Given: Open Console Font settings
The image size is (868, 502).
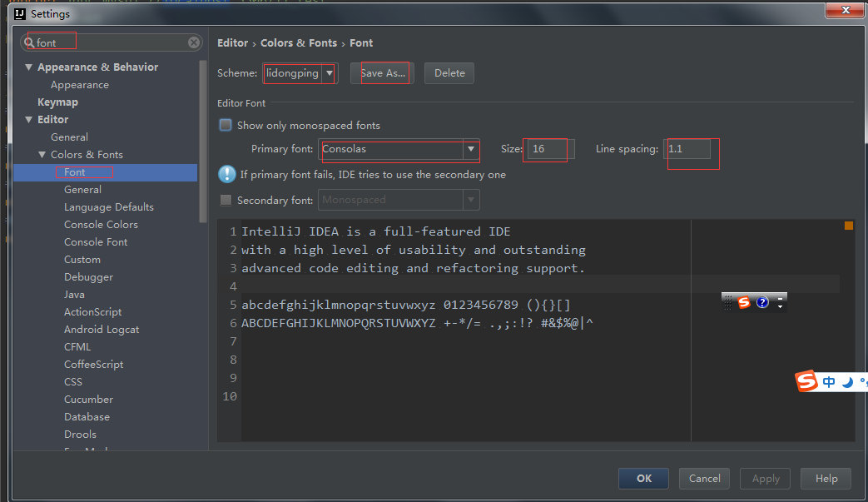Looking at the screenshot, I should tap(96, 242).
